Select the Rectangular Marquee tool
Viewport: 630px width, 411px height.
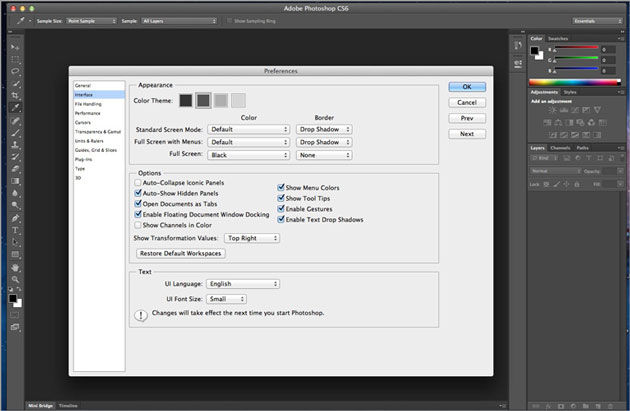point(15,60)
